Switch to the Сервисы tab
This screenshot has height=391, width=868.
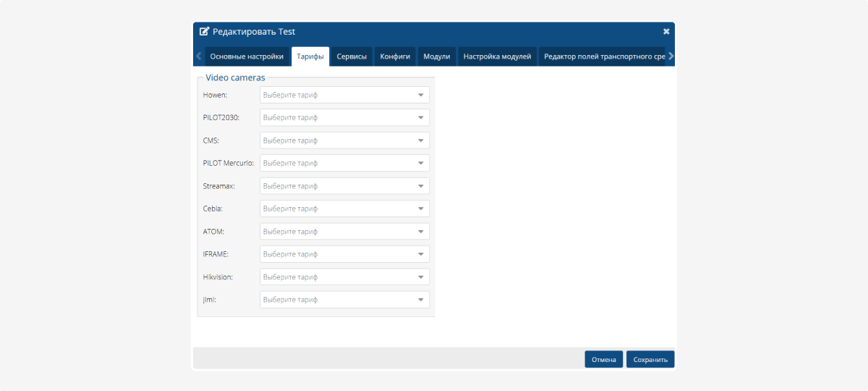pos(352,56)
